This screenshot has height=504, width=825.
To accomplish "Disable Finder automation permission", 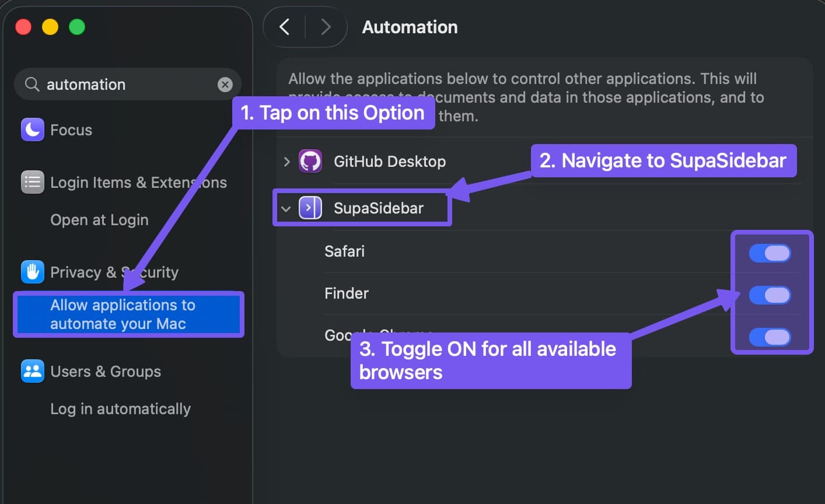I will 770,295.
